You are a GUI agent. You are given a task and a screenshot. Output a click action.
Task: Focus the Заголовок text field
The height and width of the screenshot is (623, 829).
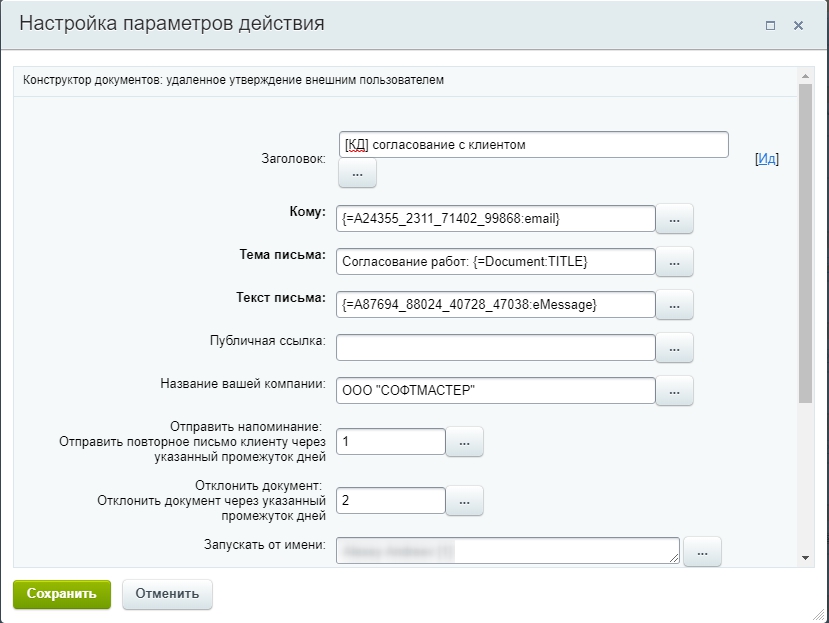coord(533,144)
